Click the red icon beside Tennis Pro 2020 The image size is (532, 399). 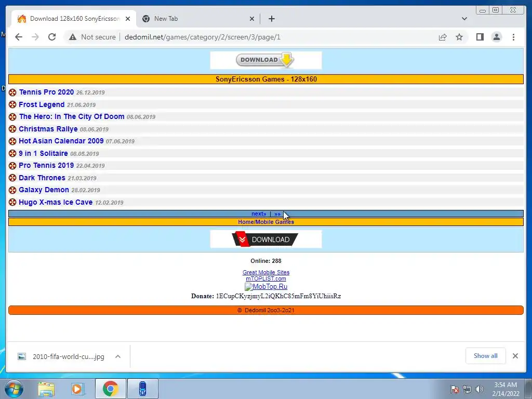click(x=12, y=92)
